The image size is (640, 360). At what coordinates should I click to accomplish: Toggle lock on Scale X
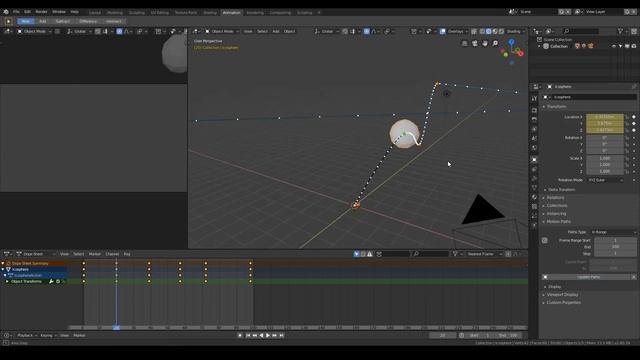(627, 158)
